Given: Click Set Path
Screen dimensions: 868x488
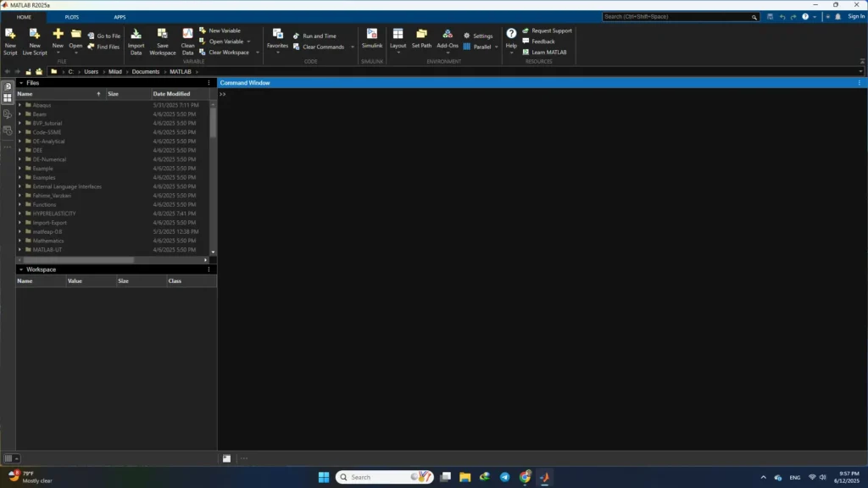Looking at the screenshot, I should (x=421, y=39).
